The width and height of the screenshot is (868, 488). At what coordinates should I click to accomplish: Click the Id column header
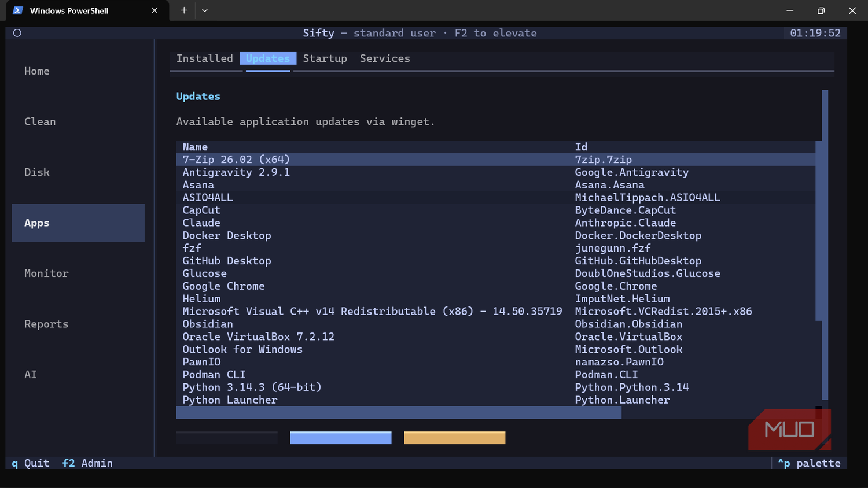pos(581,147)
